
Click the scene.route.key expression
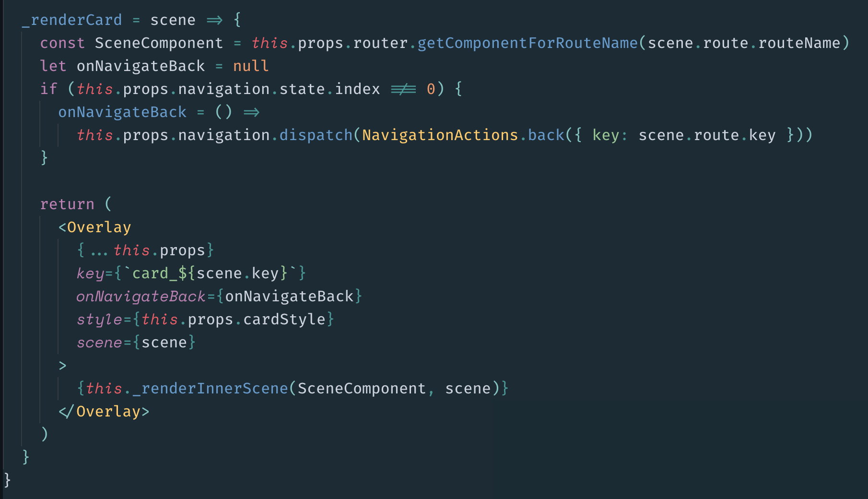click(x=707, y=135)
